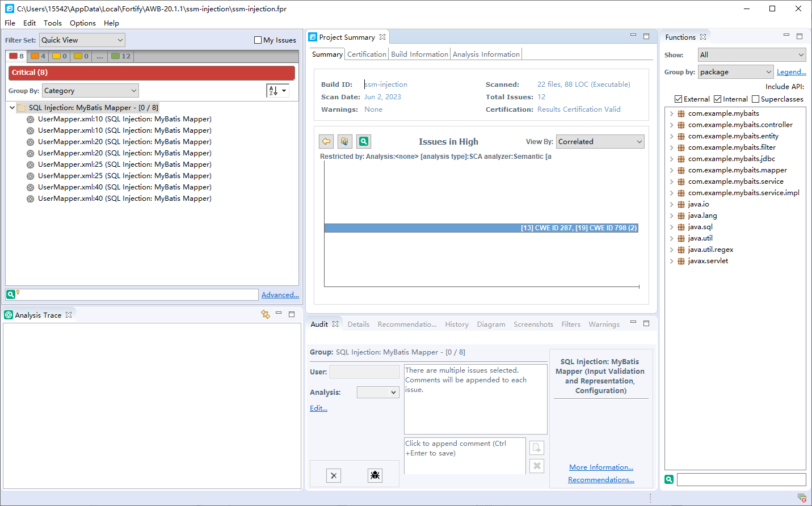Close the Analysis Trace view

[x=69, y=315]
